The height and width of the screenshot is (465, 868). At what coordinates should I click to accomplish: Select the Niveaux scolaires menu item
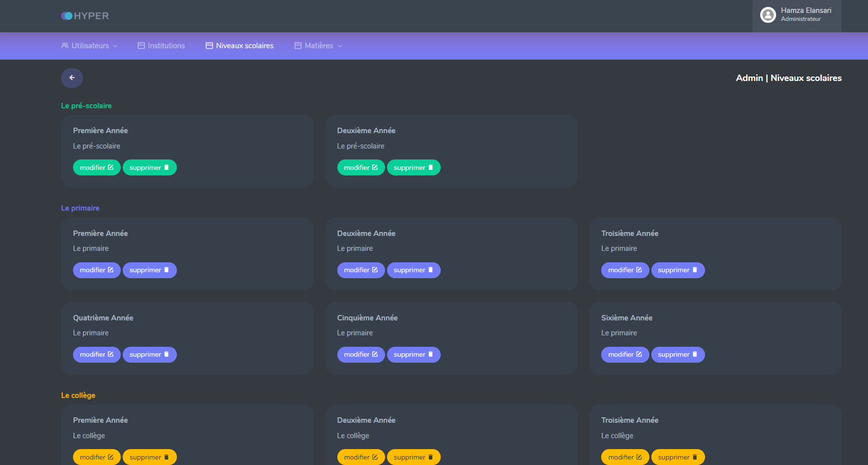[x=244, y=46]
